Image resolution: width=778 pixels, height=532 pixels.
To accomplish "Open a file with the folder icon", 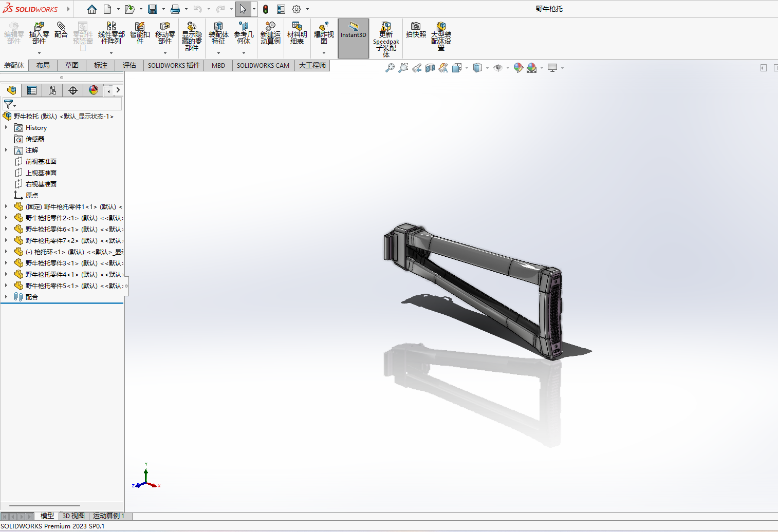I will 129,9.
